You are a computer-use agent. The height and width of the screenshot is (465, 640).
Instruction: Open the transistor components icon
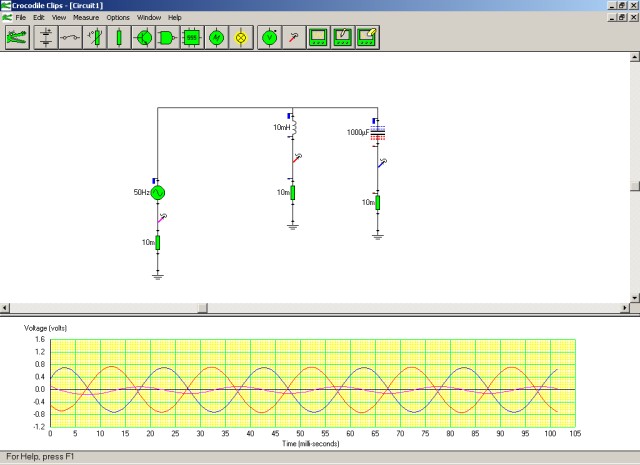pyautogui.click(x=144, y=38)
